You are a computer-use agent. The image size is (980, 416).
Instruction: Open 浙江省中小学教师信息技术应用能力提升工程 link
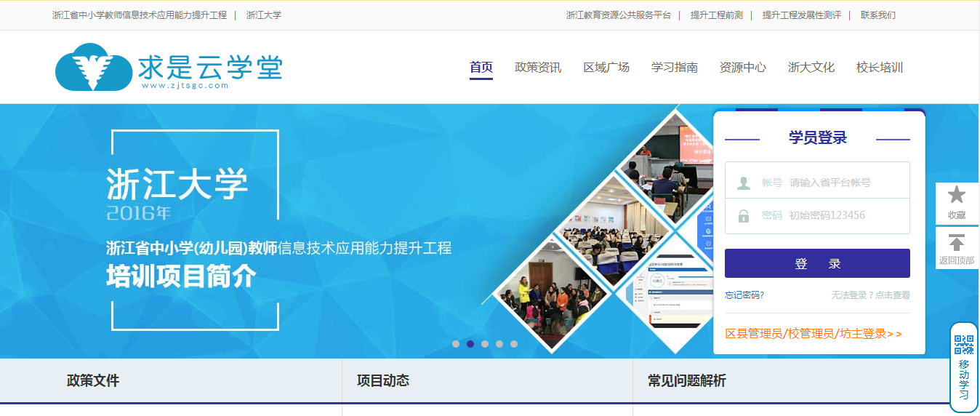pos(140,15)
